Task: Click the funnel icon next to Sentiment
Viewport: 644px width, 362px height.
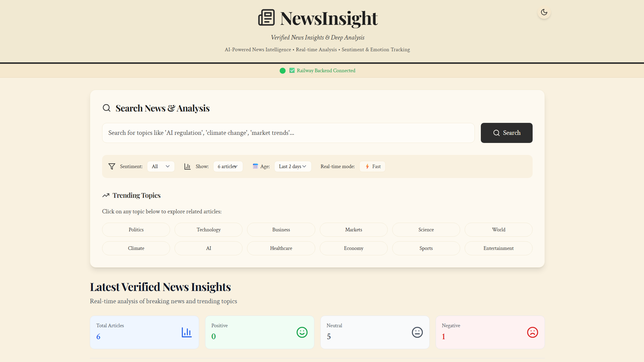Action: pos(111,166)
